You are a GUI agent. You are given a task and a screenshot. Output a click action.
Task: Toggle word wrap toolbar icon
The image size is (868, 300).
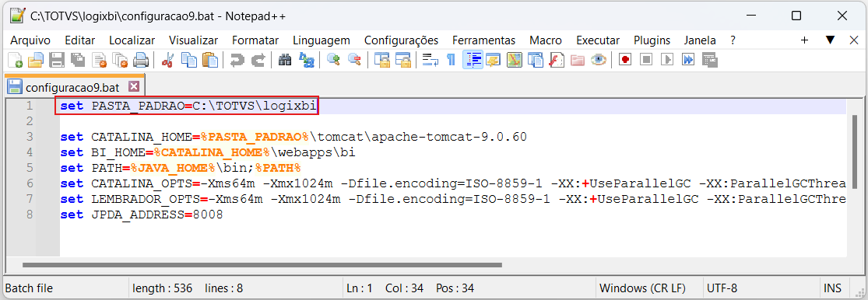(x=430, y=60)
